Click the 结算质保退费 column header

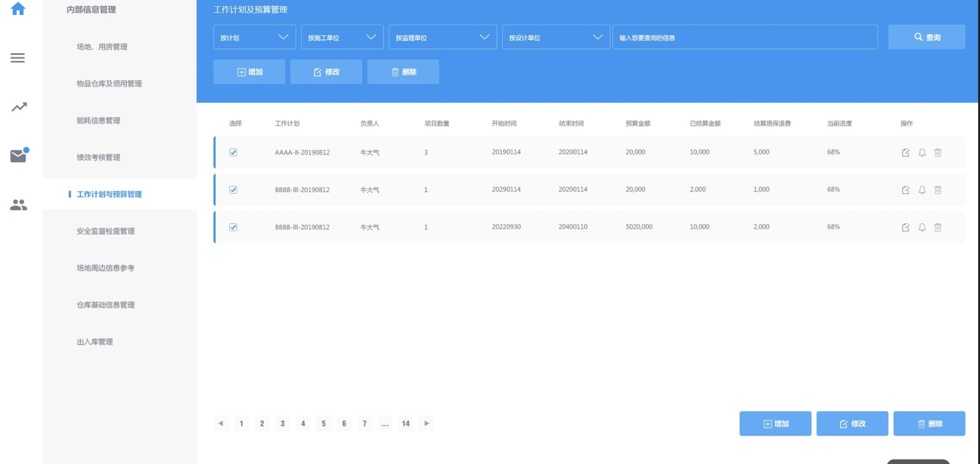pos(772,123)
